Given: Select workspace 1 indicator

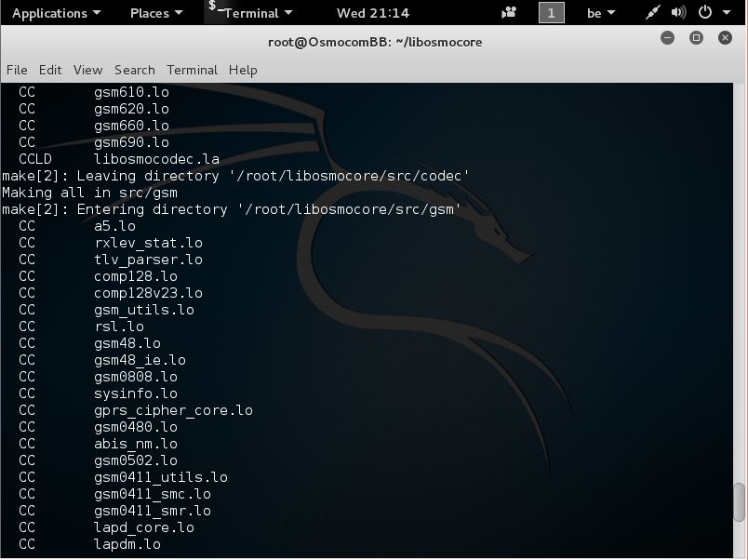Looking at the screenshot, I should point(551,12).
